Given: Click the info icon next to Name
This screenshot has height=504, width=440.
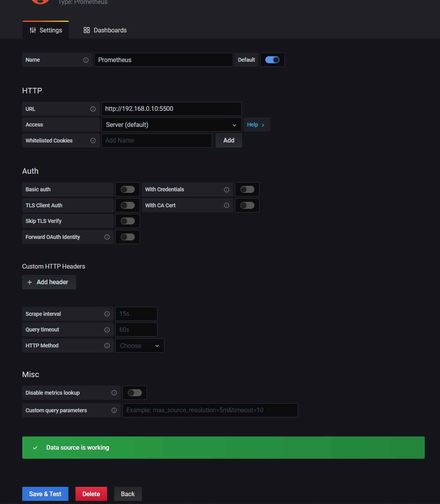Looking at the screenshot, I should tap(86, 60).
